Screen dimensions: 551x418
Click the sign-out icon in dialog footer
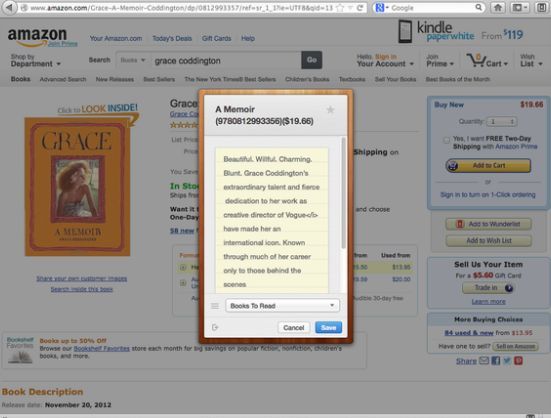click(215, 327)
